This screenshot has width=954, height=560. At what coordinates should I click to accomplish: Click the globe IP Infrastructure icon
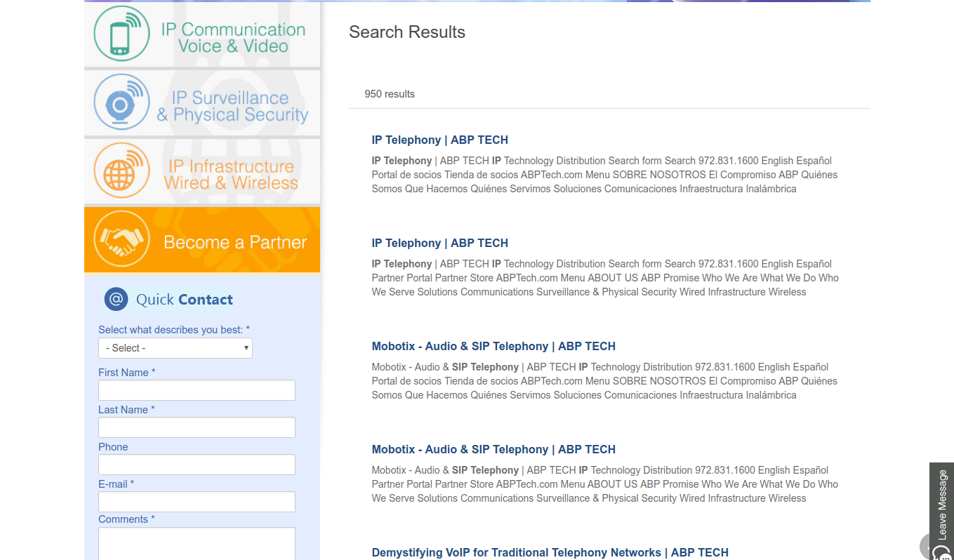tap(121, 171)
